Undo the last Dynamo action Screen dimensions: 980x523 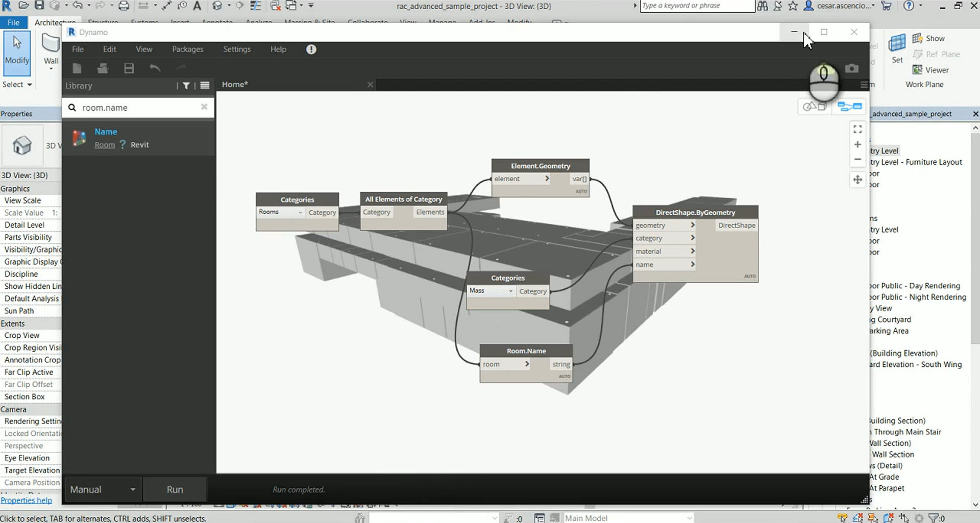pyautogui.click(x=156, y=68)
